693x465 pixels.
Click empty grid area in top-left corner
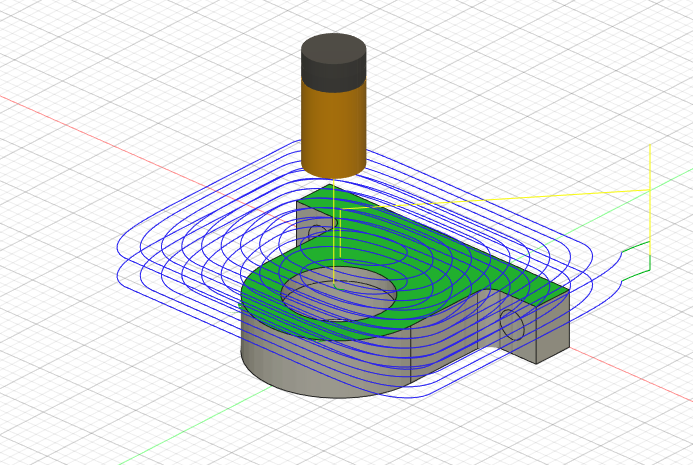pyautogui.click(x=50, y=40)
